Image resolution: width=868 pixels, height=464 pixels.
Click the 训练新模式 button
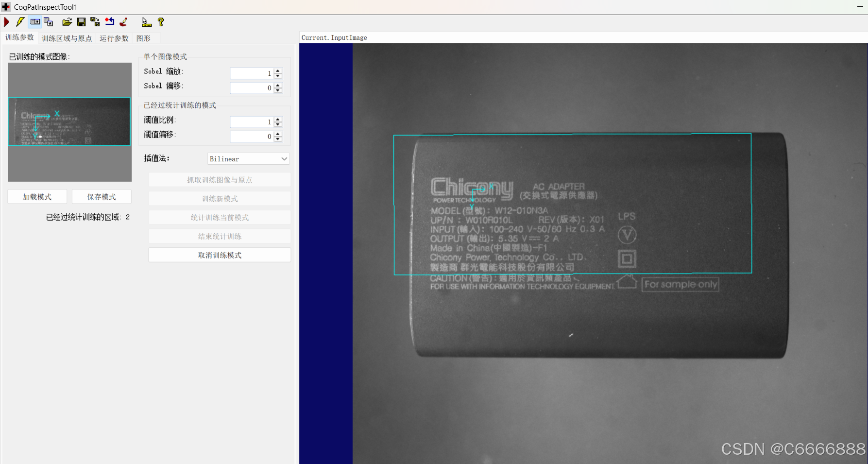220,199
